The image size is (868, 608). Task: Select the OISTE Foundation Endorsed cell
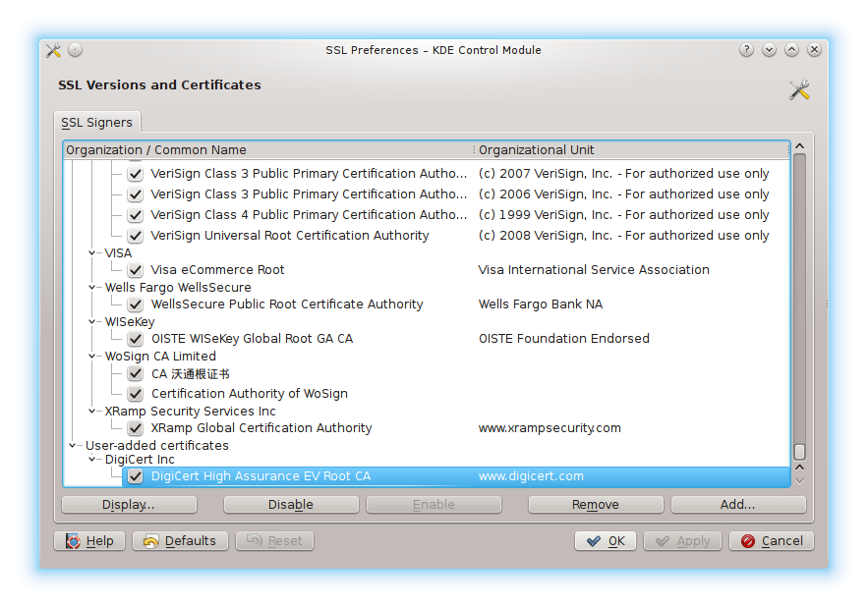point(564,339)
